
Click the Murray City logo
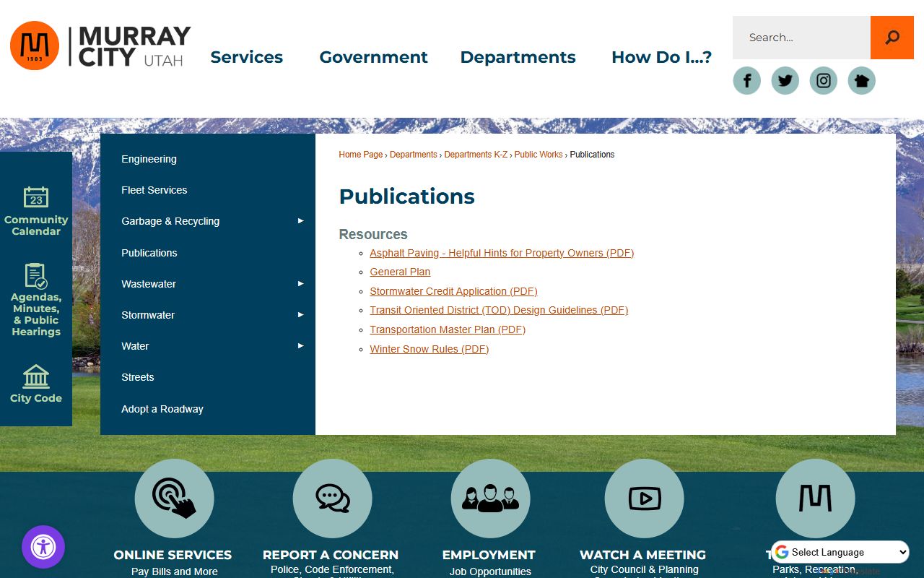coord(101,46)
